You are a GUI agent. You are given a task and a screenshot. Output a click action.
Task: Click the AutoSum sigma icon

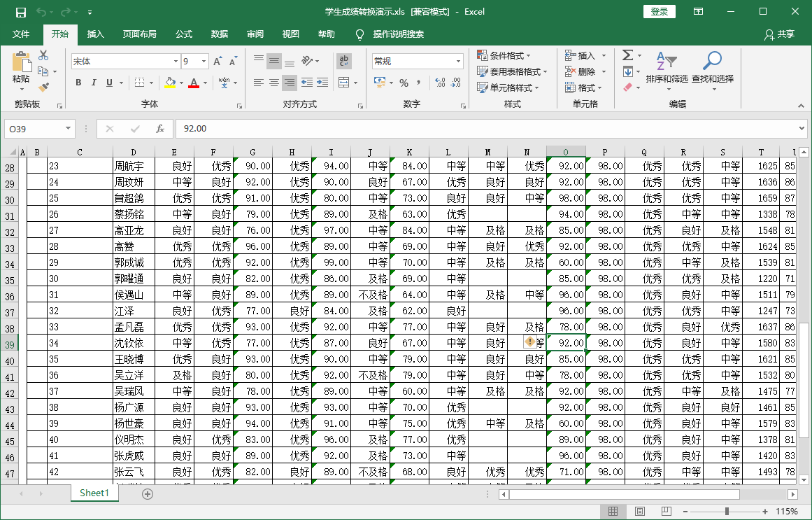click(627, 55)
